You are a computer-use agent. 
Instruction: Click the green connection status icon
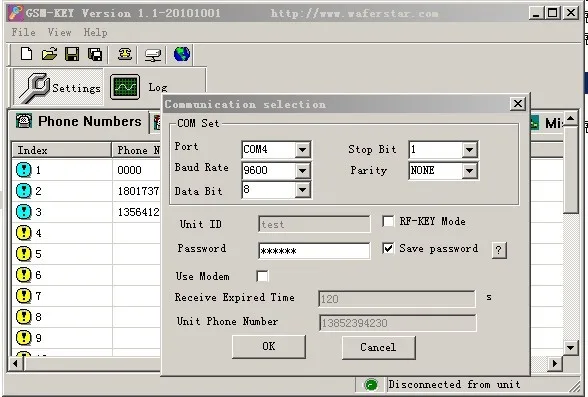coord(371,385)
